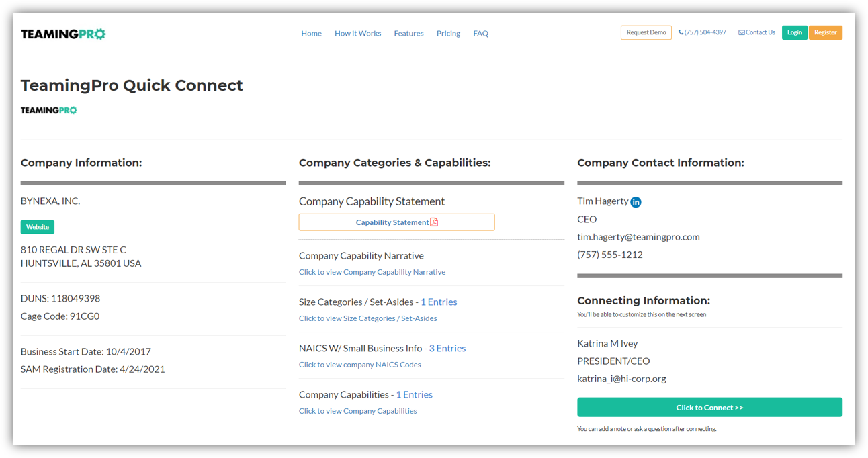Click Business Start Date: 10/4/2017
The image size is (868, 458).
coord(86,351)
